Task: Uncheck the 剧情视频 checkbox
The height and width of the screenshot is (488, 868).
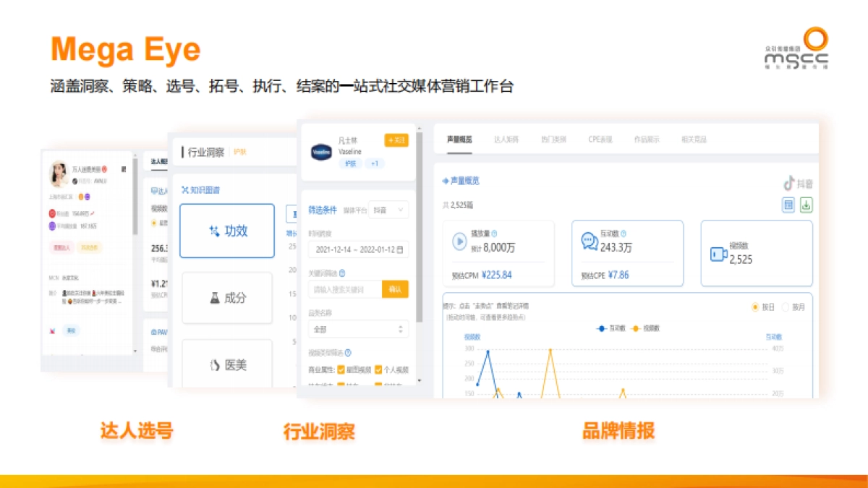Action: click(341, 369)
